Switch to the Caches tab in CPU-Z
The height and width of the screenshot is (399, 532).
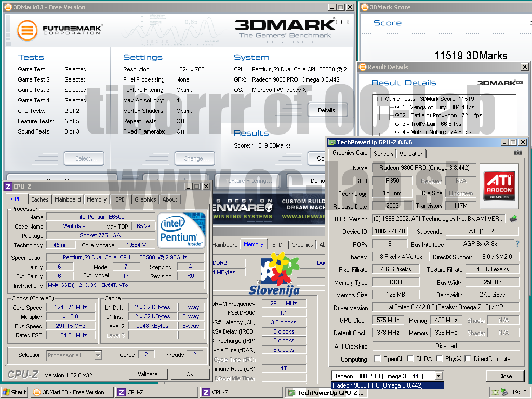(39, 199)
